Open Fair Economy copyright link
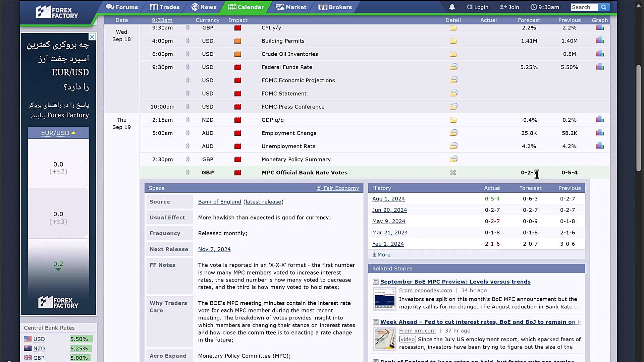The width and height of the screenshot is (644, 362). (338, 188)
